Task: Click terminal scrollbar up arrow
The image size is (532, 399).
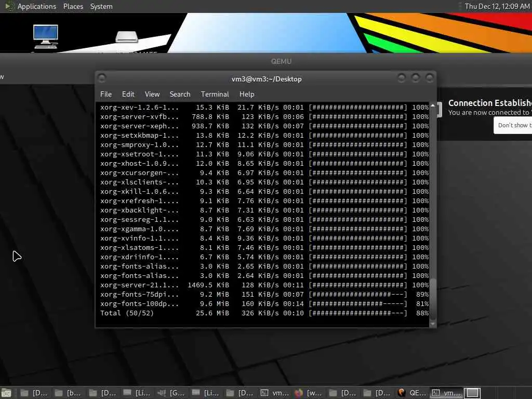Action: [x=433, y=106]
